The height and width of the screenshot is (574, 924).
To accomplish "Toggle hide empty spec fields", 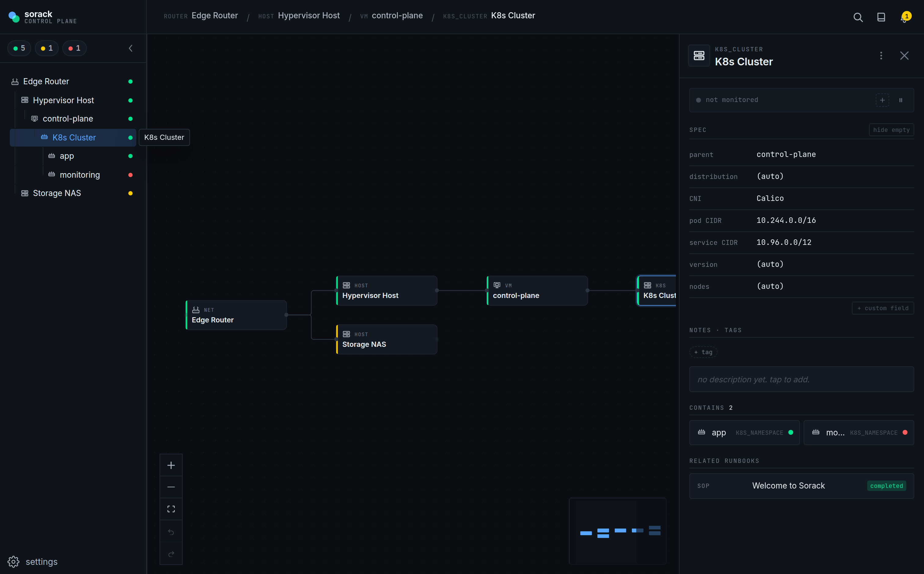I will [891, 130].
